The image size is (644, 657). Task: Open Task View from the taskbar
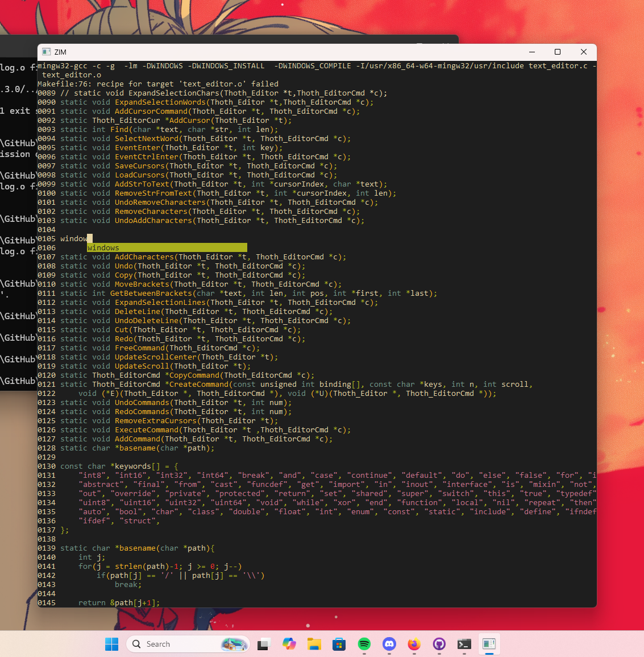pyautogui.click(x=263, y=644)
